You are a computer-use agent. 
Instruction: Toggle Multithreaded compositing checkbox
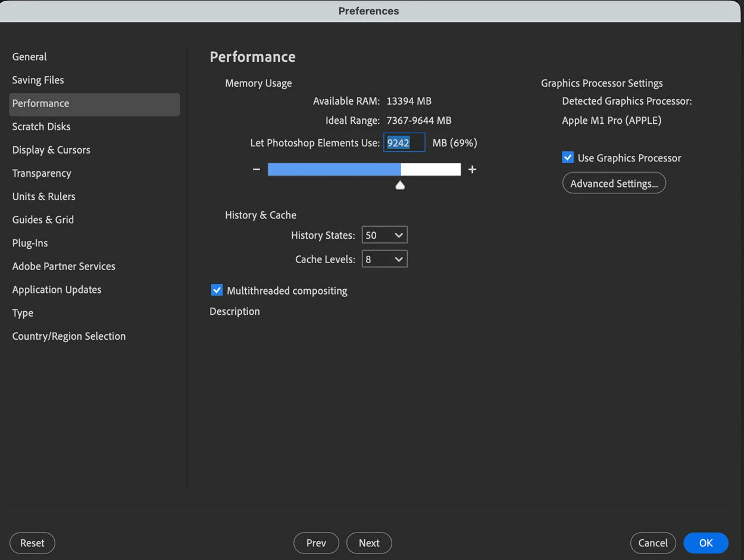click(x=217, y=290)
